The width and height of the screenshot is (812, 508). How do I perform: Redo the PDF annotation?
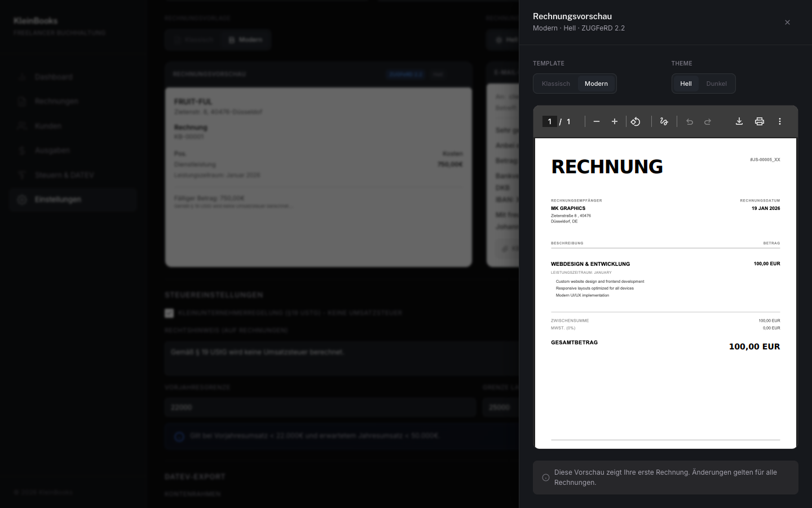point(708,121)
